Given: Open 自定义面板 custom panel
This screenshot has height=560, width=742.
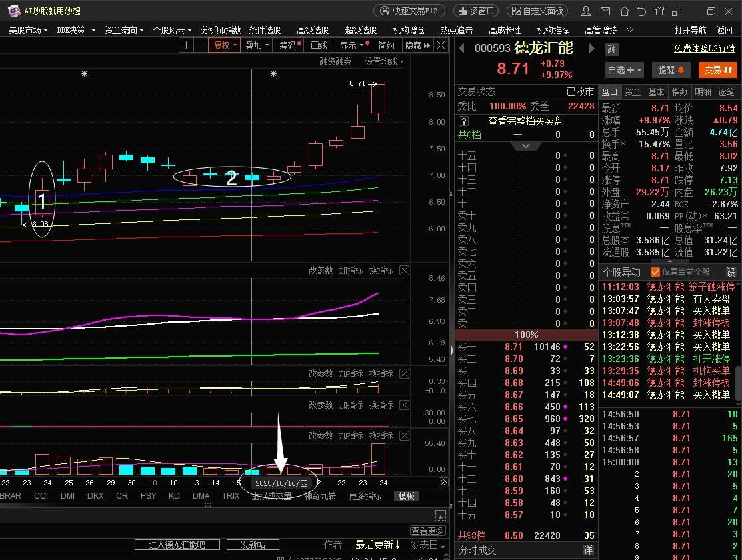Looking at the screenshot, I should coord(537,11).
